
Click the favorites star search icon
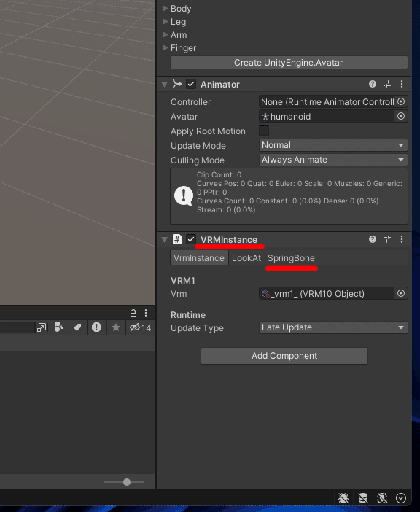pos(116,327)
